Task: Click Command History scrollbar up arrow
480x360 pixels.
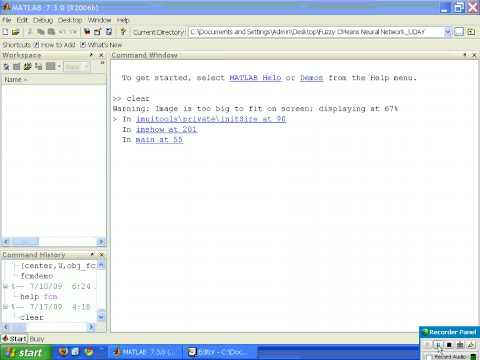Action: pyautogui.click(x=101, y=265)
